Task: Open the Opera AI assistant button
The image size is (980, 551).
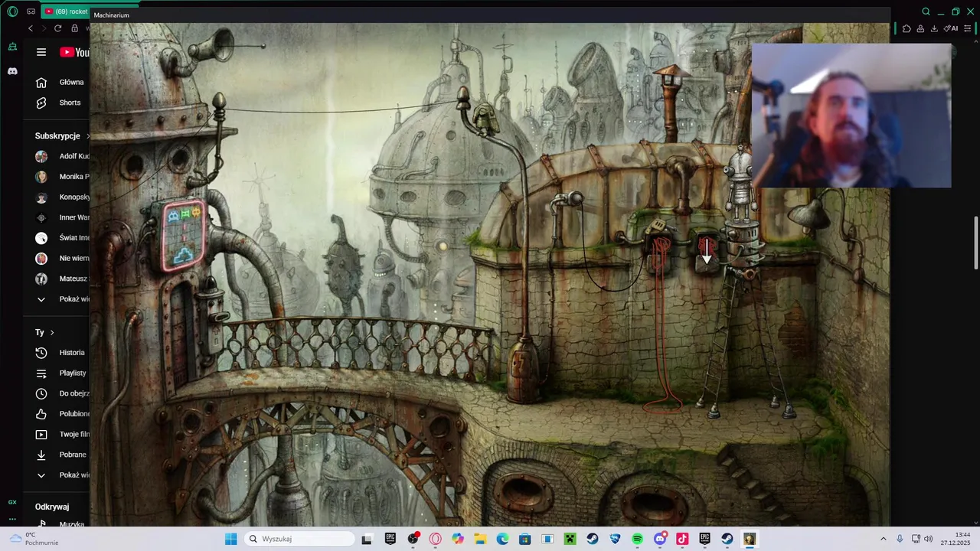Action: coord(951,28)
